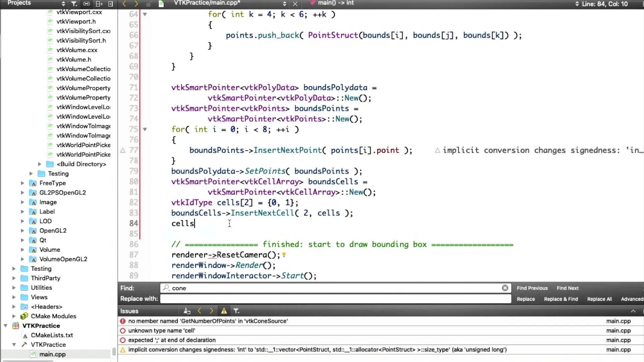Click the filter tree icon in Projects toolbar

pos(74,4)
